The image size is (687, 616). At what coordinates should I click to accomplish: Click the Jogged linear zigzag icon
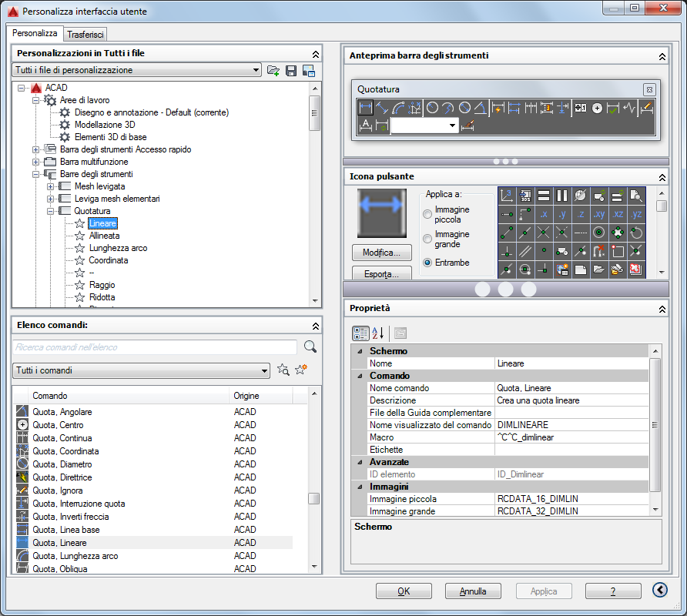[x=629, y=107]
